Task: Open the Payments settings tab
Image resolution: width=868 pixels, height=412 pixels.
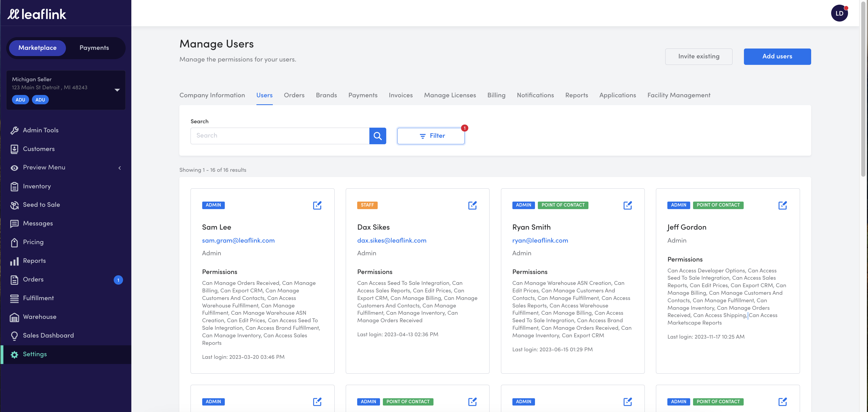Action: [363, 95]
